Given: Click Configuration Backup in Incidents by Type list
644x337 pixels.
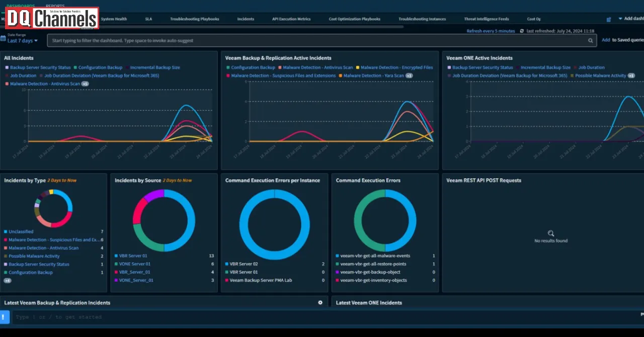Looking at the screenshot, I should tap(30, 272).
